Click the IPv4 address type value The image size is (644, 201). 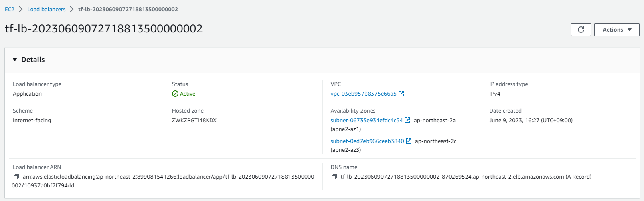(495, 94)
